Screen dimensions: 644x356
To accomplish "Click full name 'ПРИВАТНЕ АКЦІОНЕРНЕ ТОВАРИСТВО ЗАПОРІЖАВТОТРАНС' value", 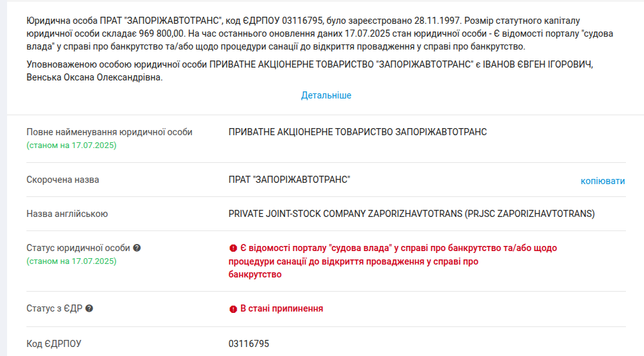I will pyautogui.click(x=358, y=132).
